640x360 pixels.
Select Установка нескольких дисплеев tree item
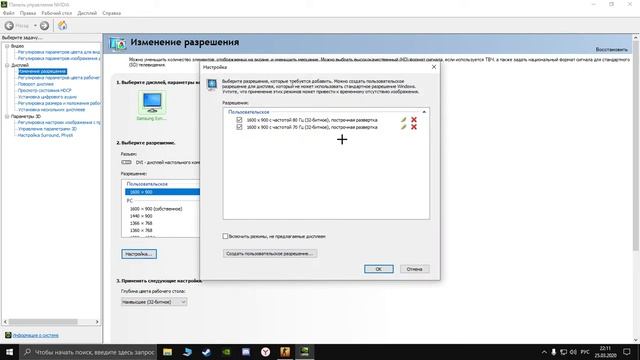(51, 109)
